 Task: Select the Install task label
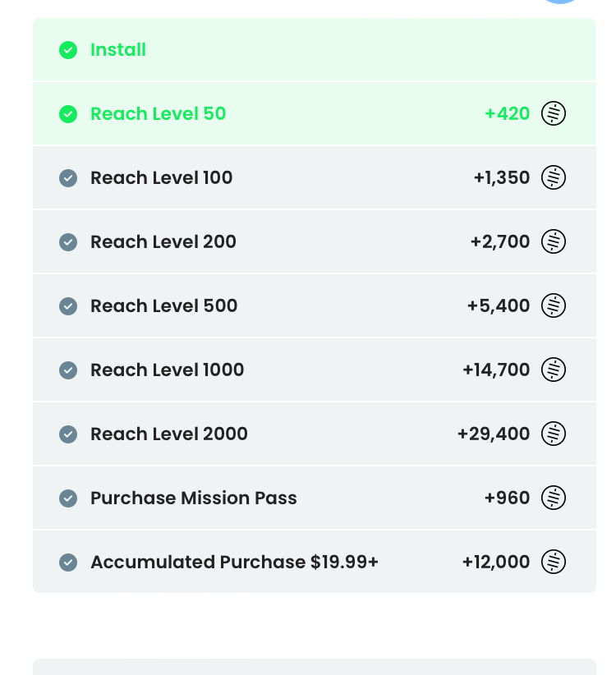pyautogui.click(x=118, y=50)
